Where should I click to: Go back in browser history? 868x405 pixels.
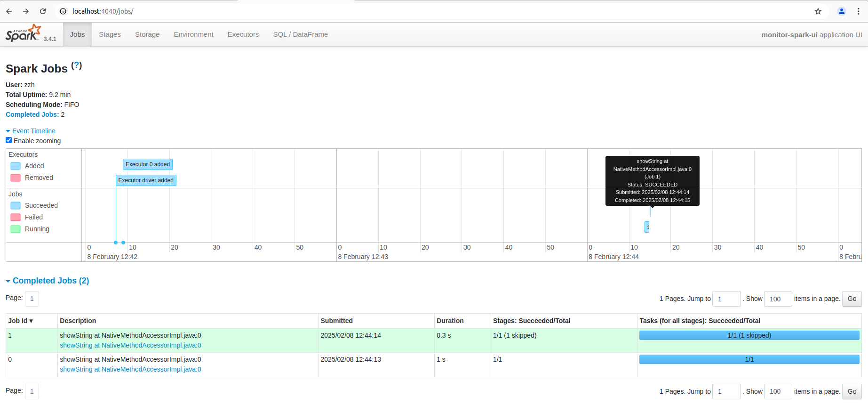9,11
